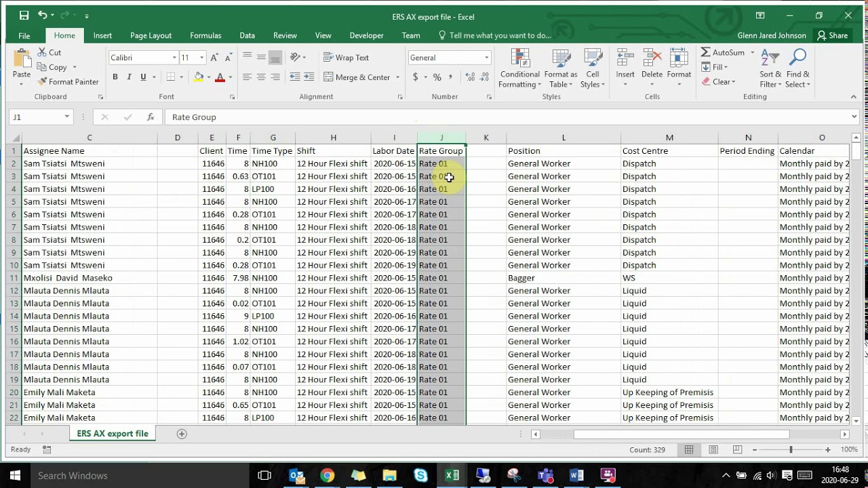Viewport: 868px width, 488px height.
Task: Click the Insert cells icon
Action: (x=625, y=59)
